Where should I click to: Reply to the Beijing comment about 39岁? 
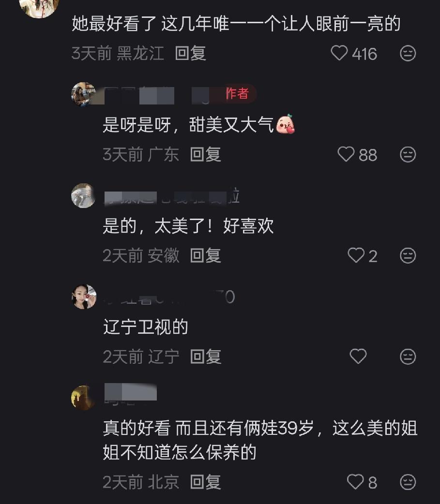205,482
